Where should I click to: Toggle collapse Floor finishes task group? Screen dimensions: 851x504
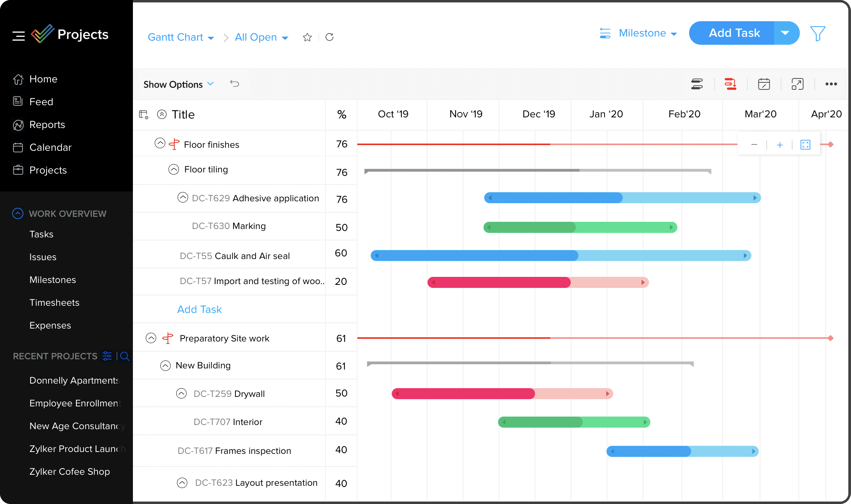tap(159, 144)
